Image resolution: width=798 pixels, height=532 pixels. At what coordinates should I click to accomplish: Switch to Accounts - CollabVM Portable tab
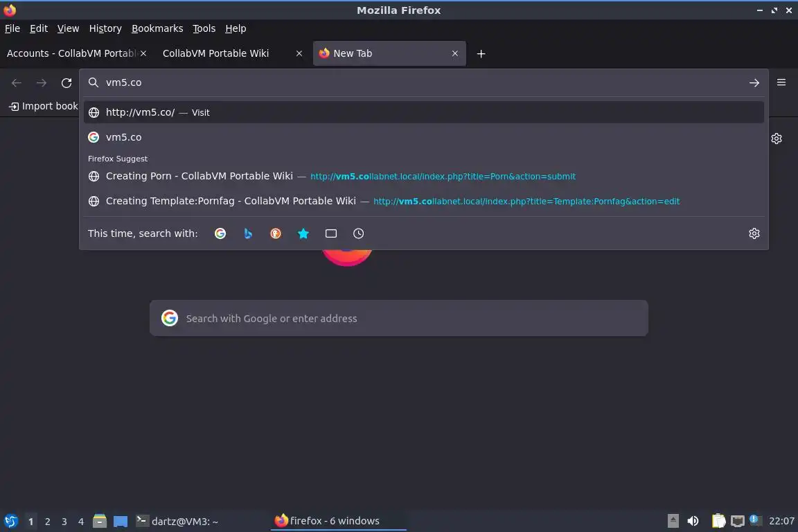(x=71, y=53)
